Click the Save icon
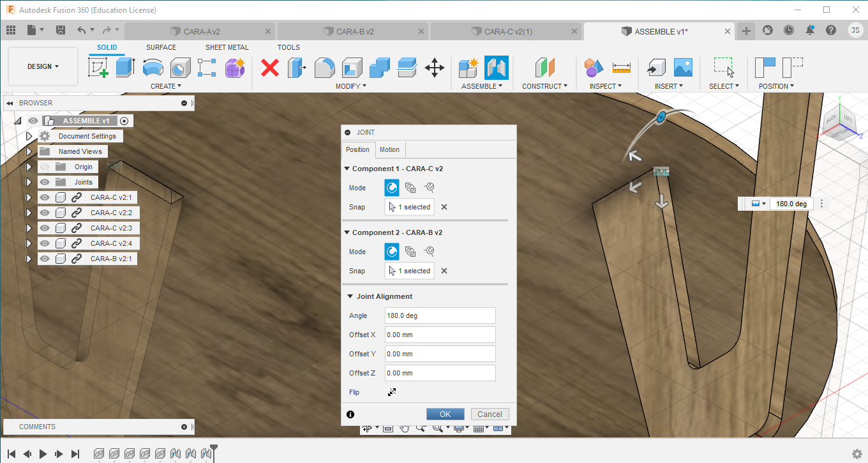The width and height of the screenshot is (868, 463). coord(61,30)
